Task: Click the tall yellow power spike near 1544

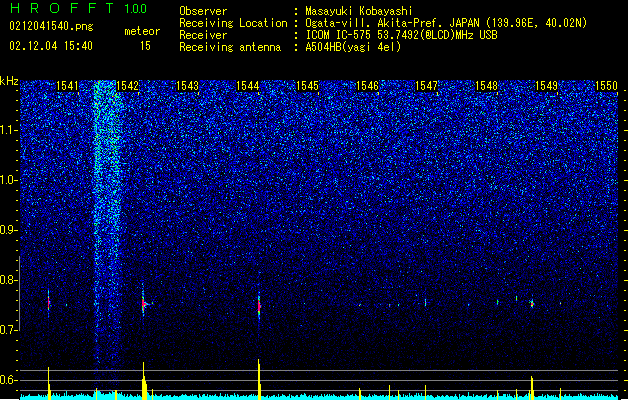Action: click(259, 379)
